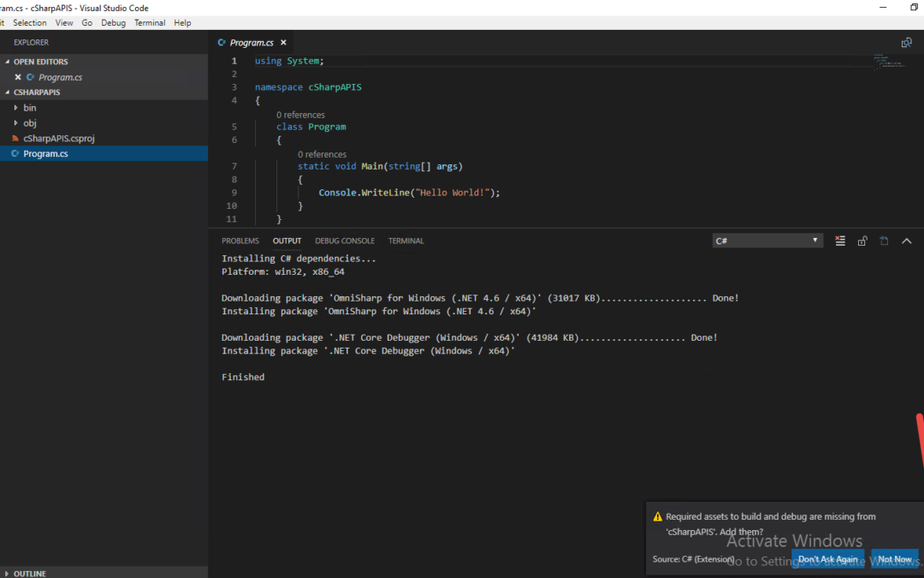Click the Not Now button
Image resolution: width=924 pixels, height=578 pixels.
(x=895, y=559)
